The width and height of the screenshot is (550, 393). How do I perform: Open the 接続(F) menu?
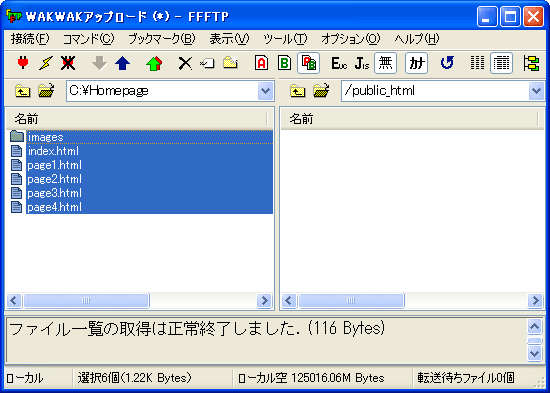pyautogui.click(x=30, y=39)
